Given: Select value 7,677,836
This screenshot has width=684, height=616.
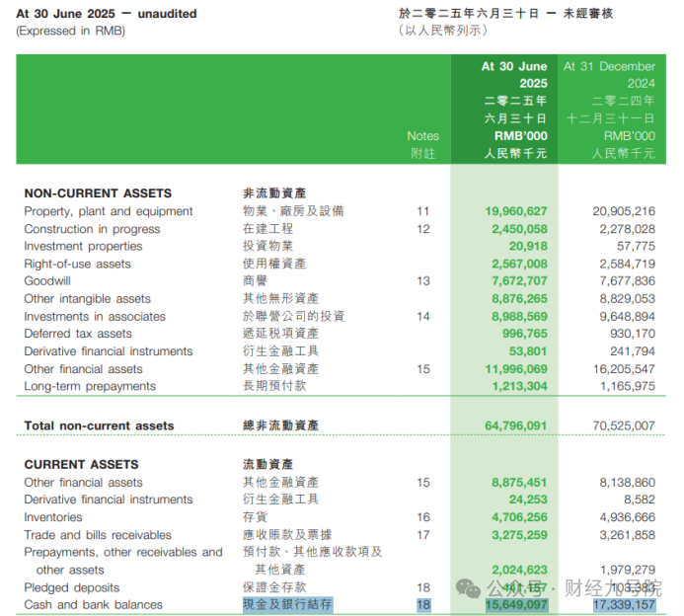Looking at the screenshot, I should click(x=627, y=281).
